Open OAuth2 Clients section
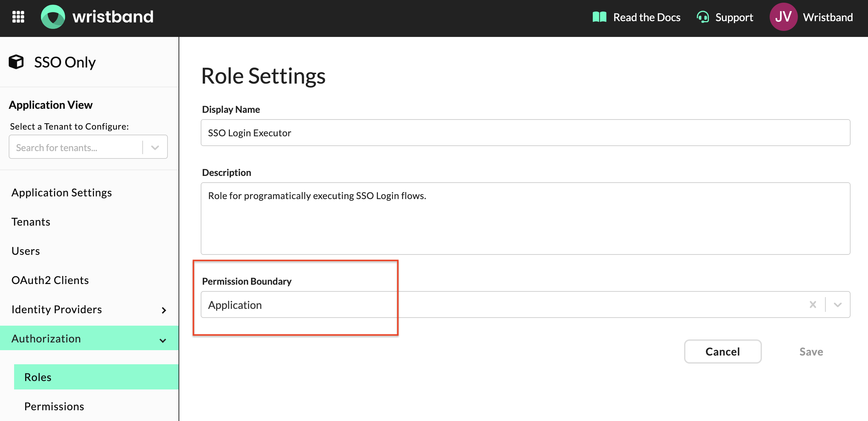Image resolution: width=868 pixels, height=421 pixels. (50, 280)
